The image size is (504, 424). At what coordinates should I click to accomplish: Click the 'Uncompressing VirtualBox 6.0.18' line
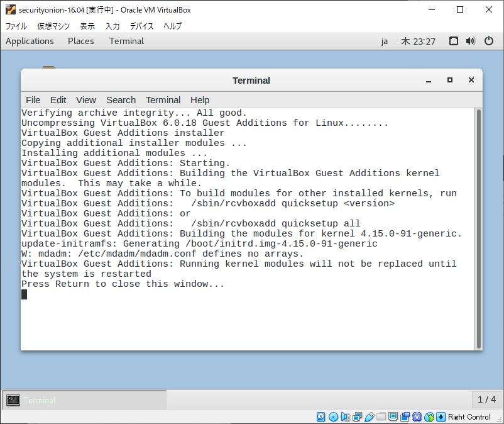click(205, 123)
